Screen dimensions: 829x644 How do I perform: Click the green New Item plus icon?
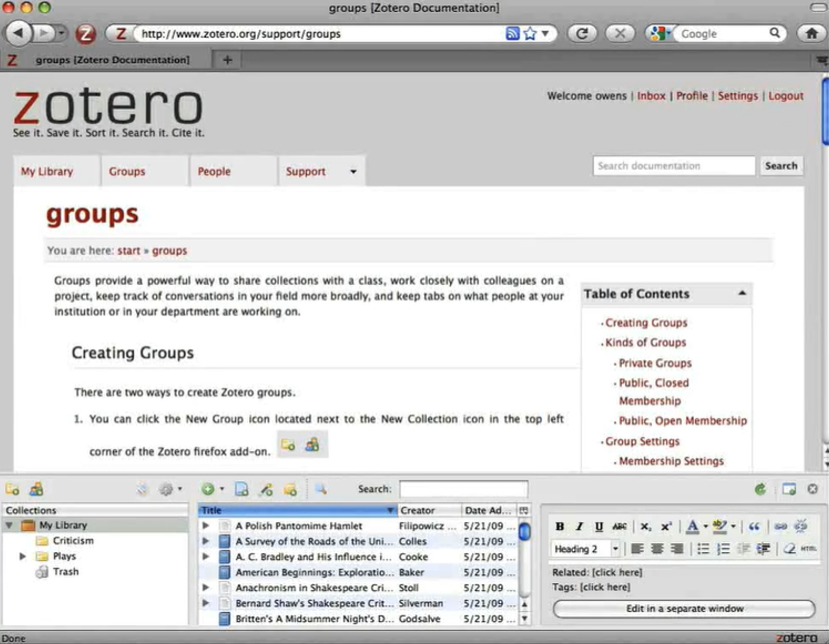click(x=208, y=489)
